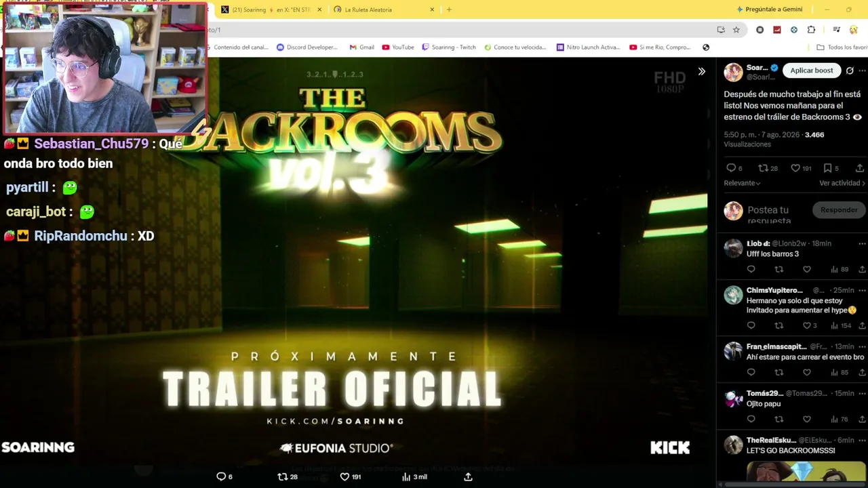Reply to ChimsYupitero's comment
The width and height of the screenshot is (868, 488).
click(x=751, y=326)
